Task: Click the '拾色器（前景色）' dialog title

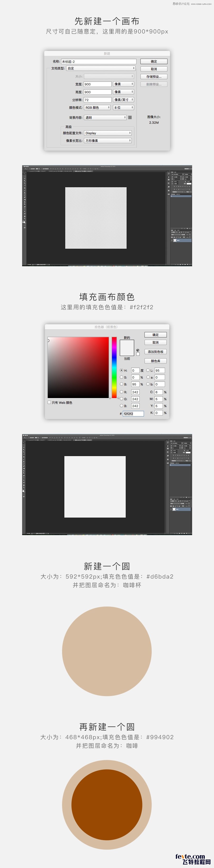Action: click(x=106, y=327)
